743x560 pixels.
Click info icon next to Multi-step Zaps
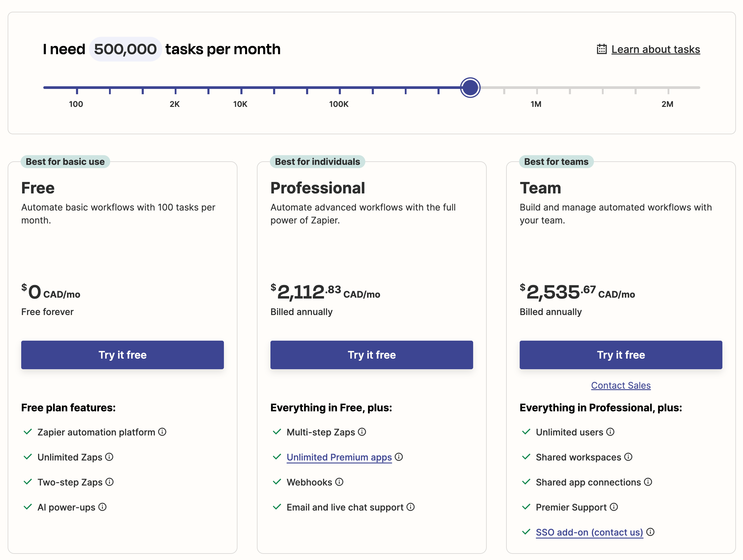[362, 432]
